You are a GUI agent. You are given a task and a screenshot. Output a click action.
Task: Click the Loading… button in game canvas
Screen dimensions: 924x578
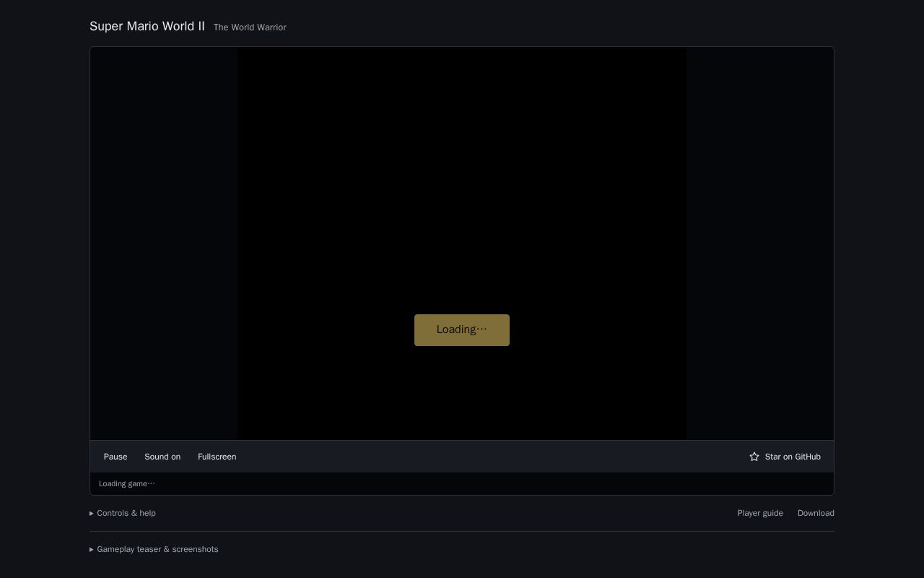click(x=462, y=330)
